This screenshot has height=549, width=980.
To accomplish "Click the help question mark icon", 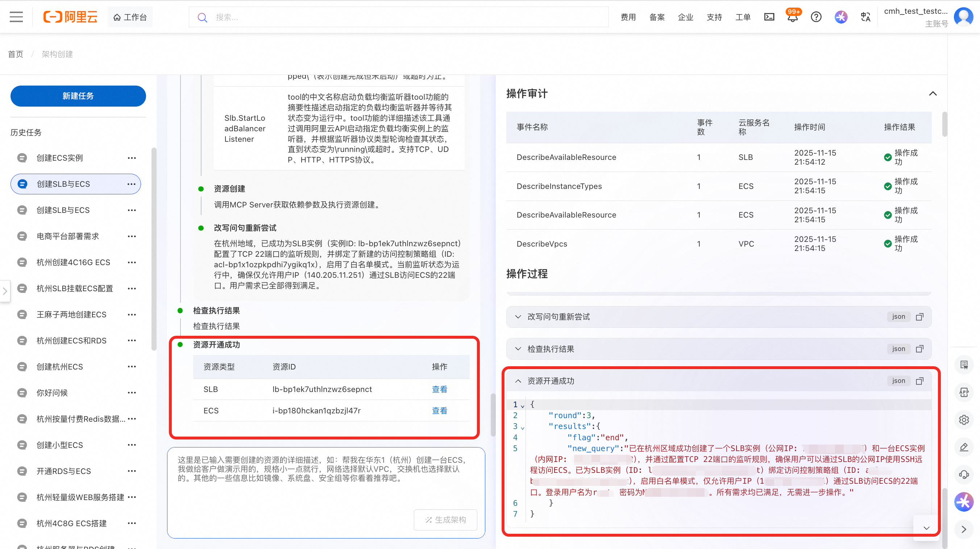I will (x=816, y=17).
